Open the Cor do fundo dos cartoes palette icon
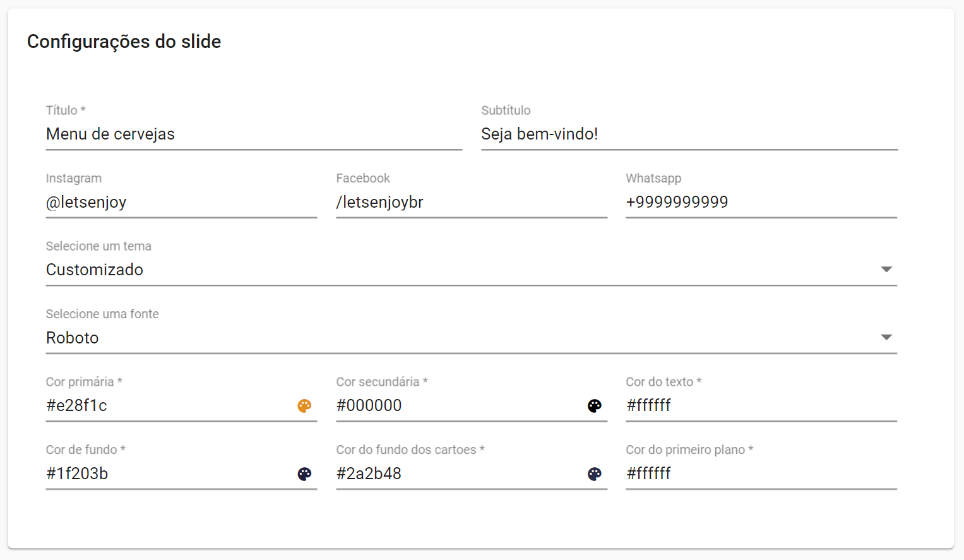The width and height of the screenshot is (964, 560). pyautogui.click(x=595, y=474)
